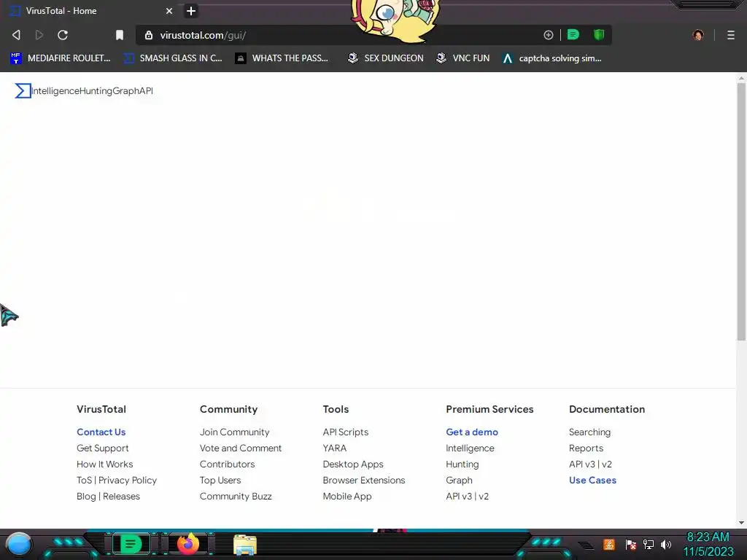
Task: Open WHATS THE PASS... bookmark
Action: pos(282,58)
